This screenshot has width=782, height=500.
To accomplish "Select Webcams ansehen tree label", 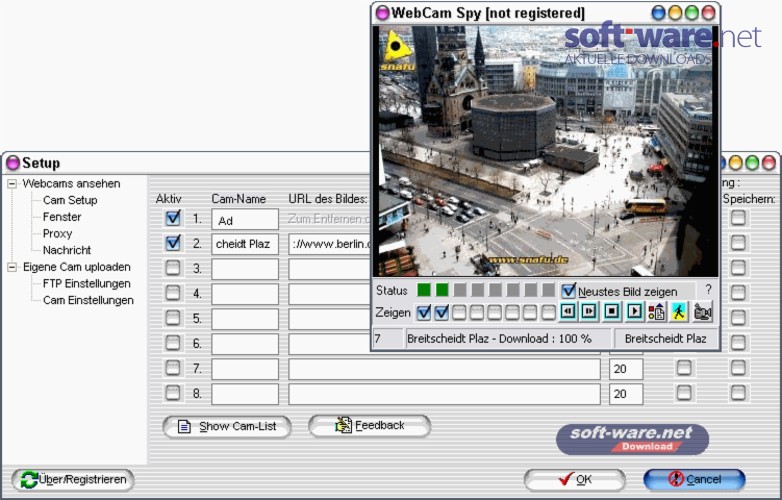I will click(71, 183).
